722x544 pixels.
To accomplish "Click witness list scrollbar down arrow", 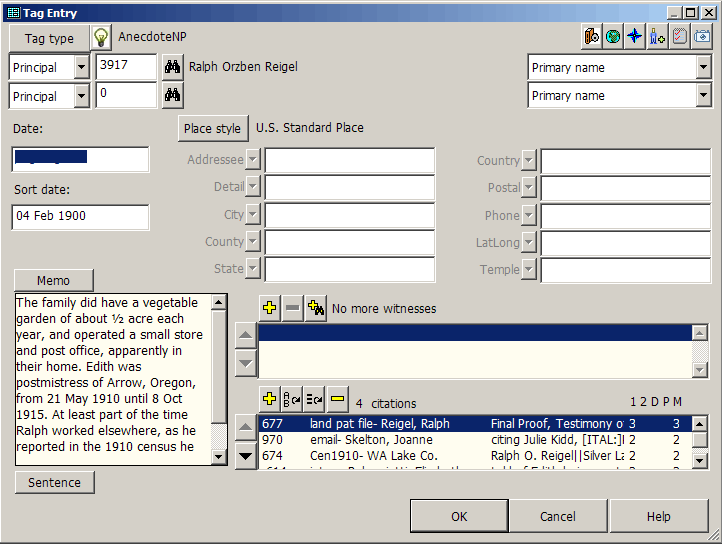I will pos(699,369).
